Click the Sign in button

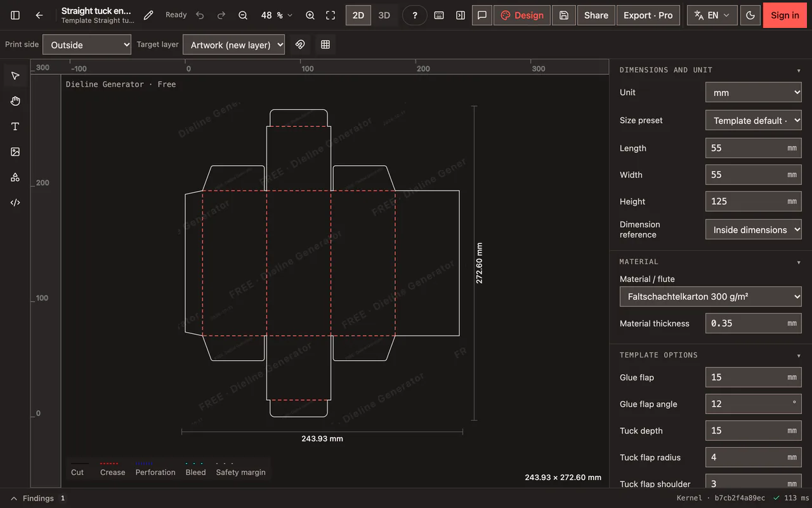[x=785, y=15]
